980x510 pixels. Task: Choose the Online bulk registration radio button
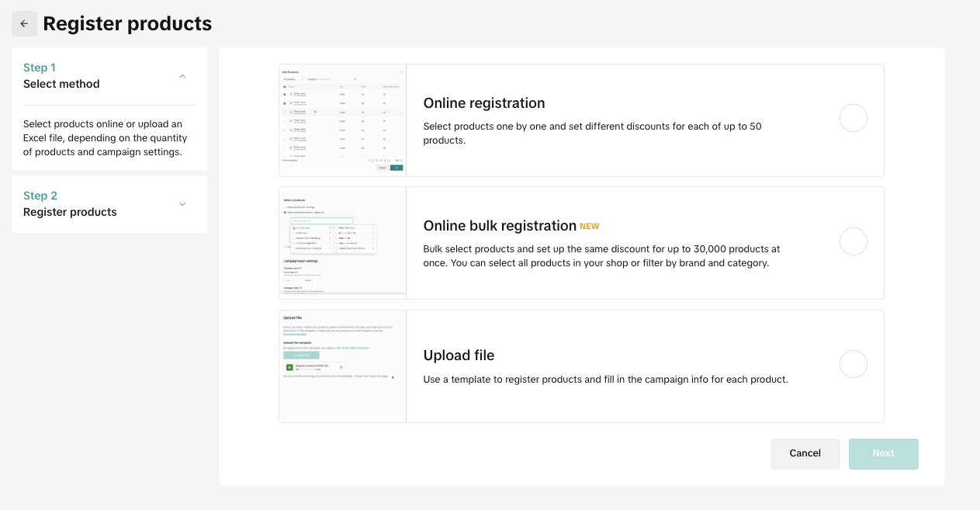coord(853,242)
